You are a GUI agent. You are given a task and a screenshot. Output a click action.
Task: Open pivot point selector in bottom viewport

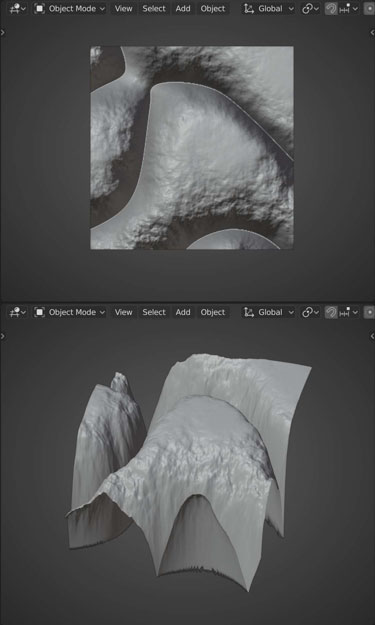point(310,312)
